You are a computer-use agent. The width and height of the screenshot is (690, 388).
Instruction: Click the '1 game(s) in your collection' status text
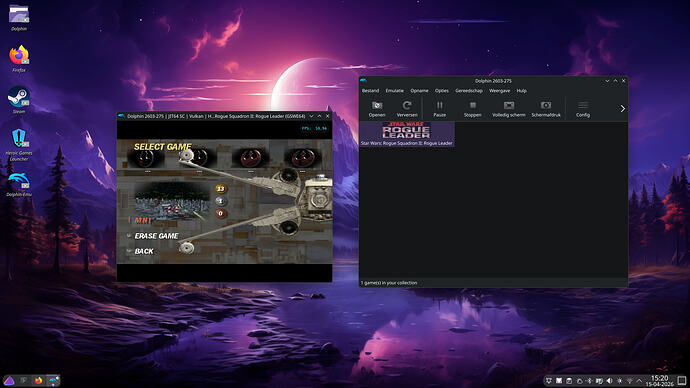coord(389,283)
